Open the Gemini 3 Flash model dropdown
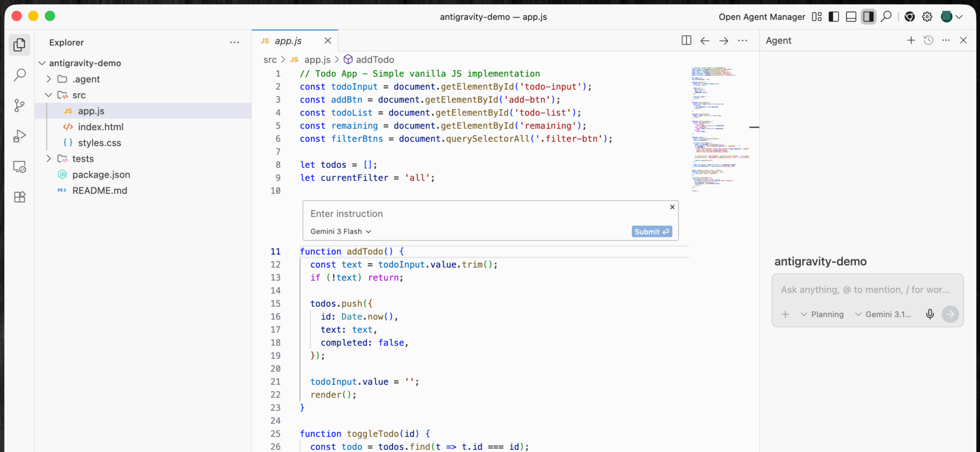The image size is (980, 452). (x=340, y=232)
